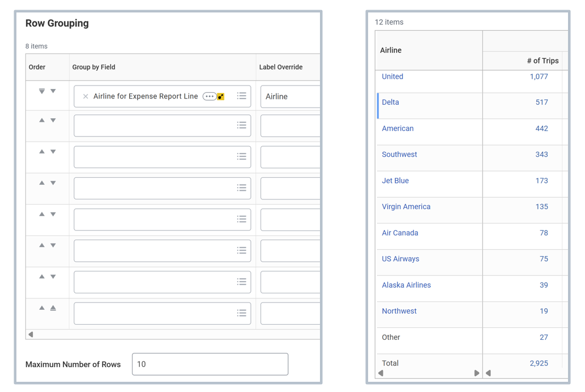Move first row to bottom arrow
585x392 pixels.
point(42,91)
